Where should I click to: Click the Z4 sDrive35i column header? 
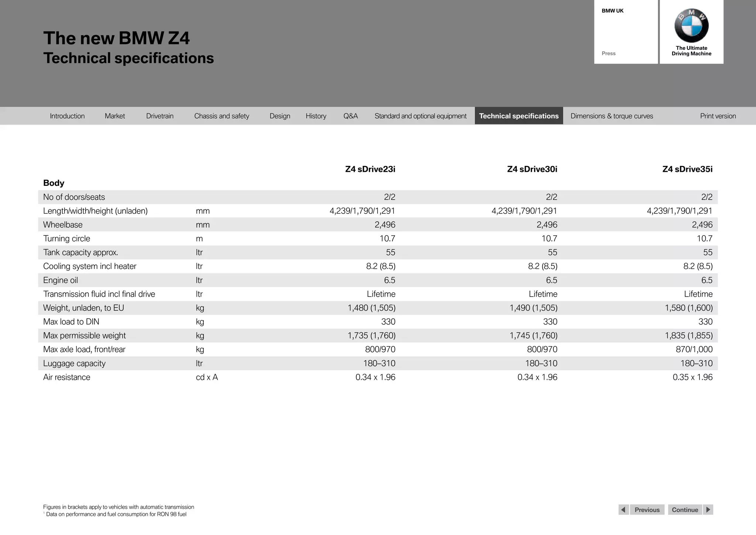687,169
